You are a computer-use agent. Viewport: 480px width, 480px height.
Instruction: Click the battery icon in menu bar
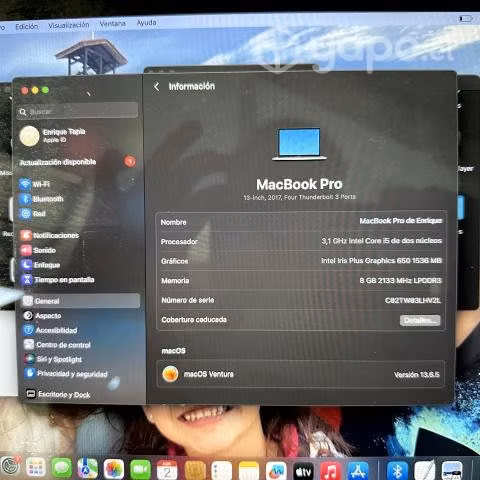(465, 19)
